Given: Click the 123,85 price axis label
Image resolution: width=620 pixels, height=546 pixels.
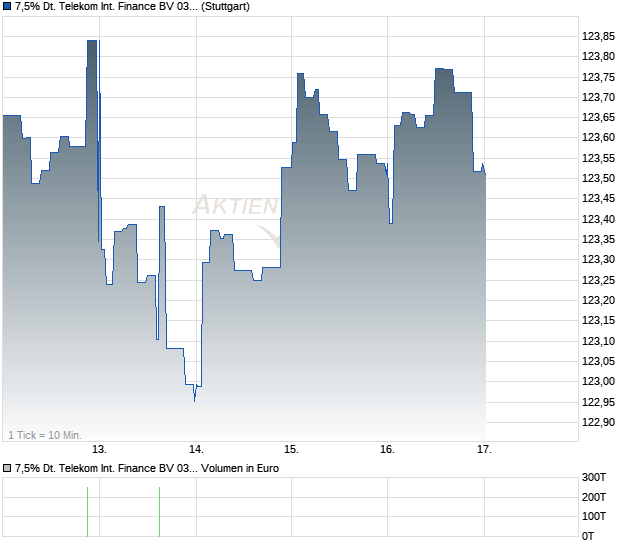Looking at the screenshot, I should 598,36.
